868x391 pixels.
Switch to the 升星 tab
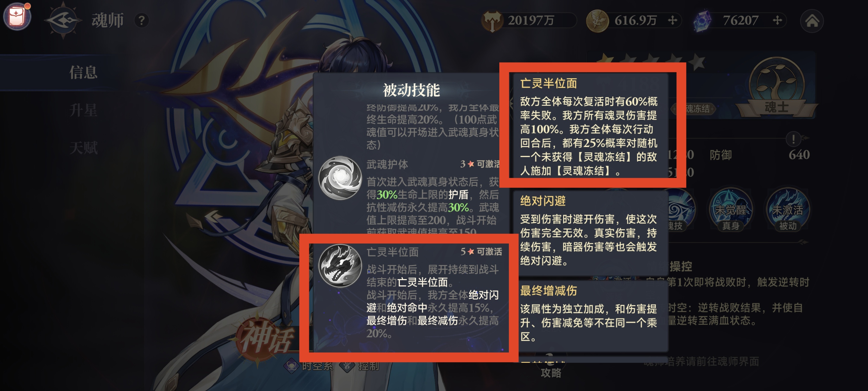[83, 110]
